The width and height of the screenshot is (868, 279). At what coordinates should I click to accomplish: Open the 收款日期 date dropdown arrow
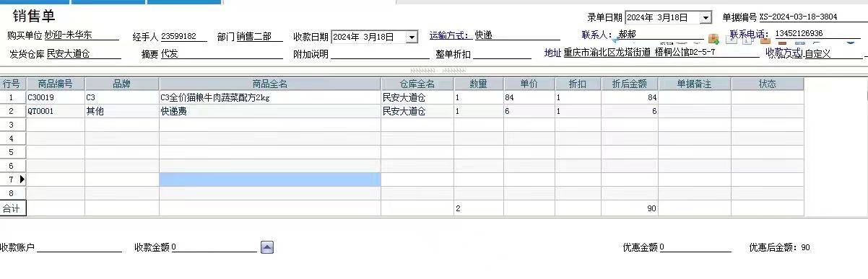(412, 37)
